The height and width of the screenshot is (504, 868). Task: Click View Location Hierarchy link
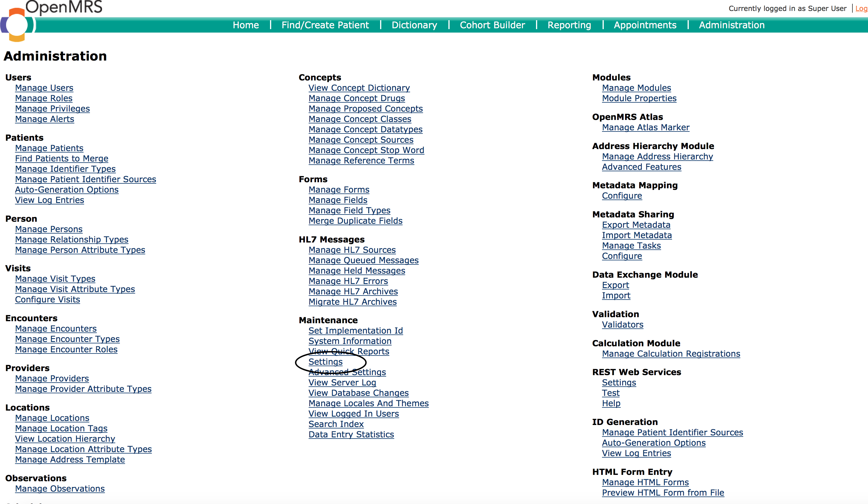pyautogui.click(x=65, y=439)
